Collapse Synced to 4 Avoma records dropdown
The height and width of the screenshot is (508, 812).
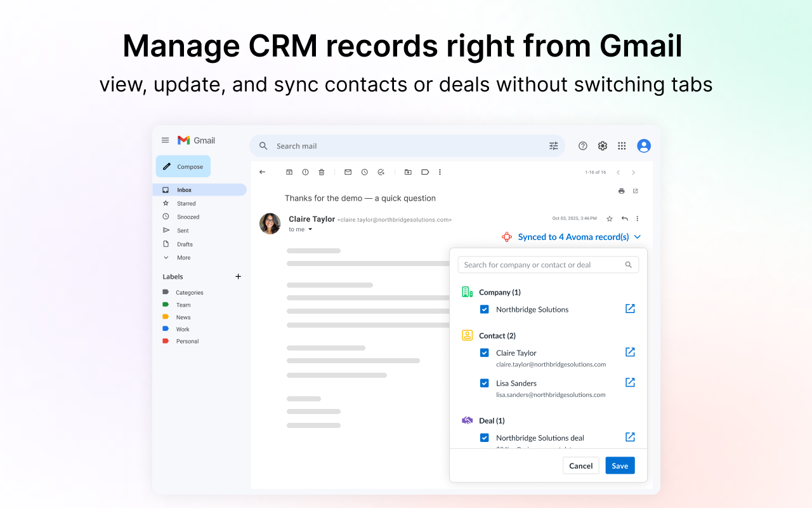pyautogui.click(x=638, y=237)
